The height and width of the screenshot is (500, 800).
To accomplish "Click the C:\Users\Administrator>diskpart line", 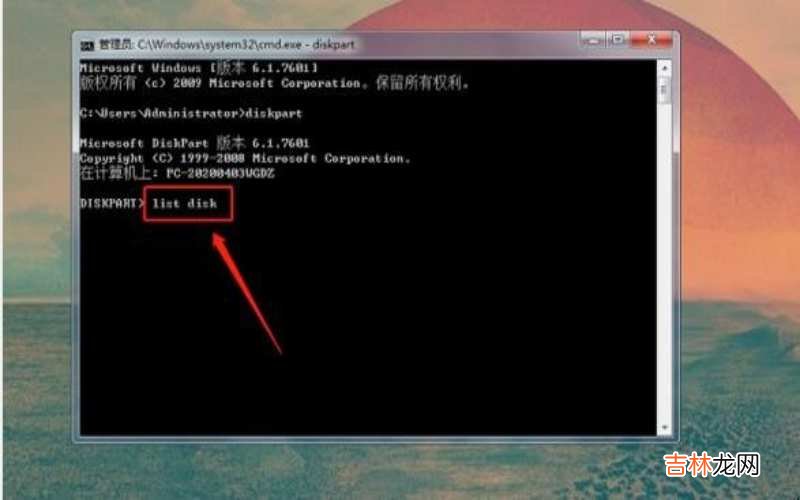I will [191, 113].
